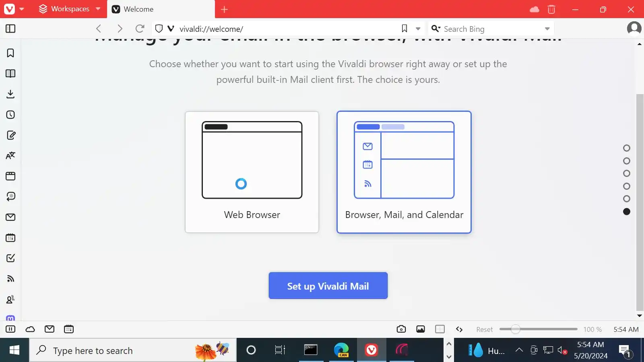Open the Vivaldi main menu icon
644x362 pixels.
(9, 9)
